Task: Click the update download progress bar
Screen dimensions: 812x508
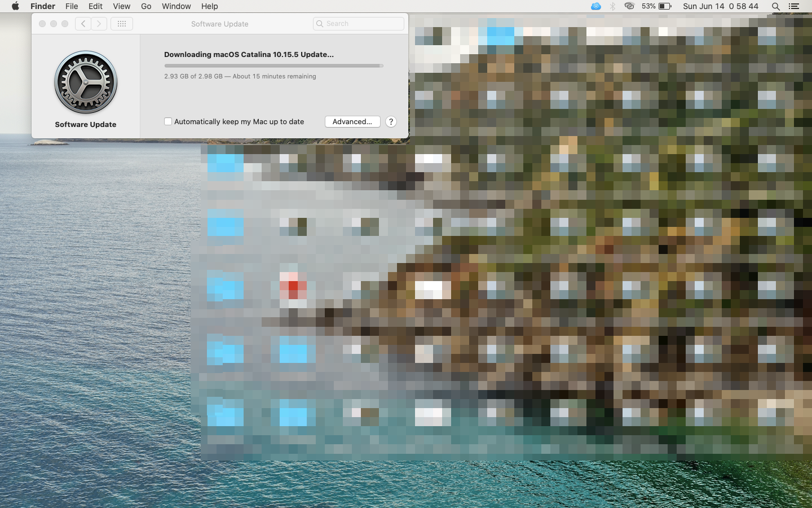Action: [x=273, y=65]
